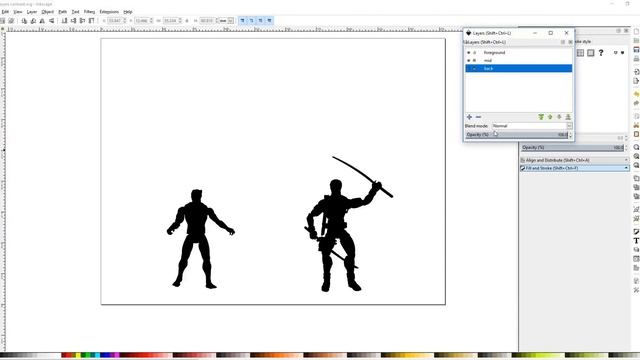Select the back layer row
Viewport: 640px width, 360px height.
(x=519, y=68)
